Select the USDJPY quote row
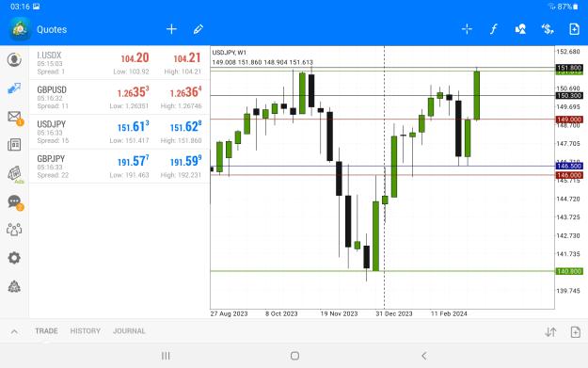 click(x=119, y=132)
